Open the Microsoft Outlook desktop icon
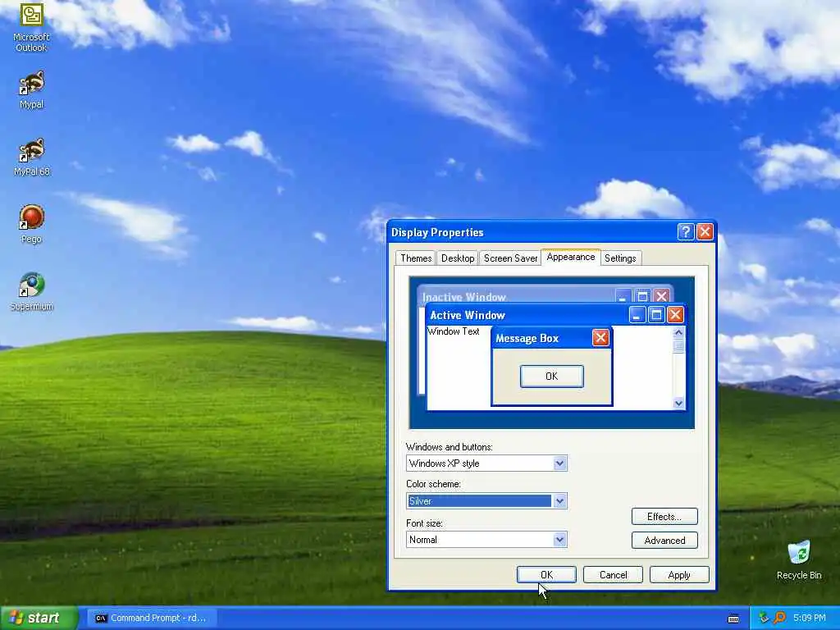The image size is (840, 630). (31, 27)
